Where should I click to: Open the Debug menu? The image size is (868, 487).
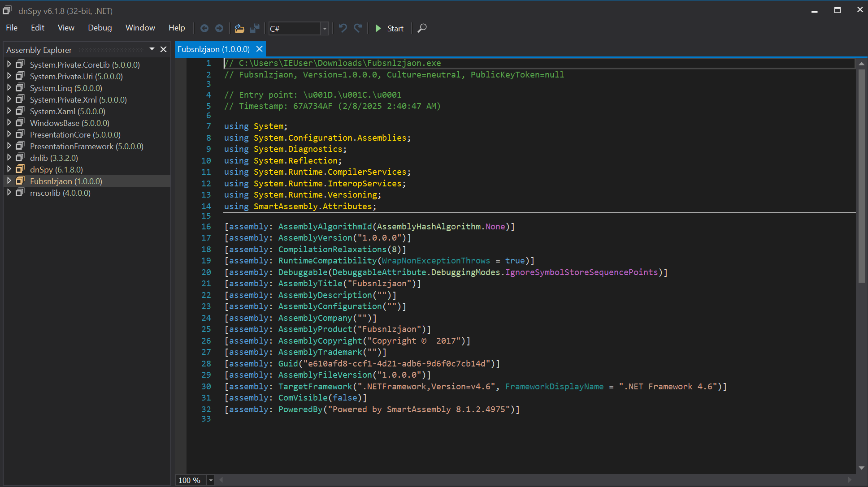tap(100, 28)
